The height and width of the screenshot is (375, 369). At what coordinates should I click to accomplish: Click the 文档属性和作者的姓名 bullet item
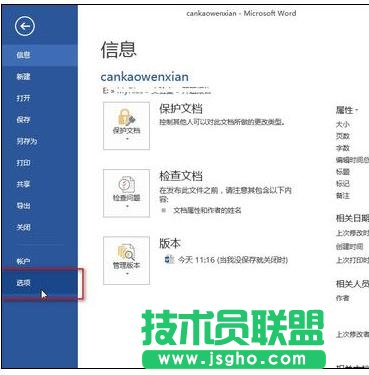207,211
